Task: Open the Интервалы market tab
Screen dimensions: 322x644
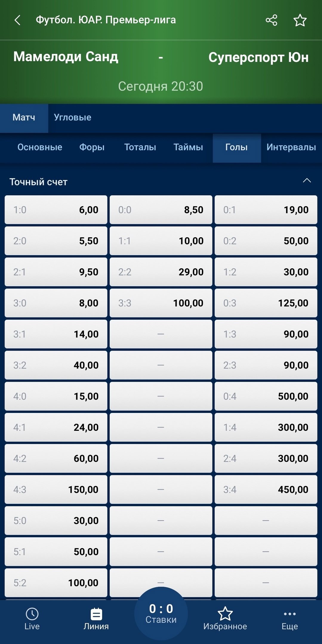Action: tap(291, 147)
